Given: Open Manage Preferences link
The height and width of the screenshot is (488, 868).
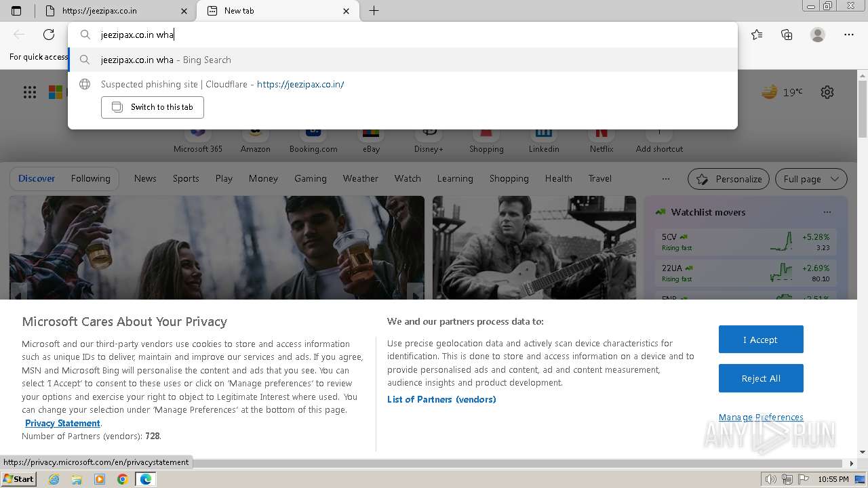Looking at the screenshot, I should pos(761,417).
